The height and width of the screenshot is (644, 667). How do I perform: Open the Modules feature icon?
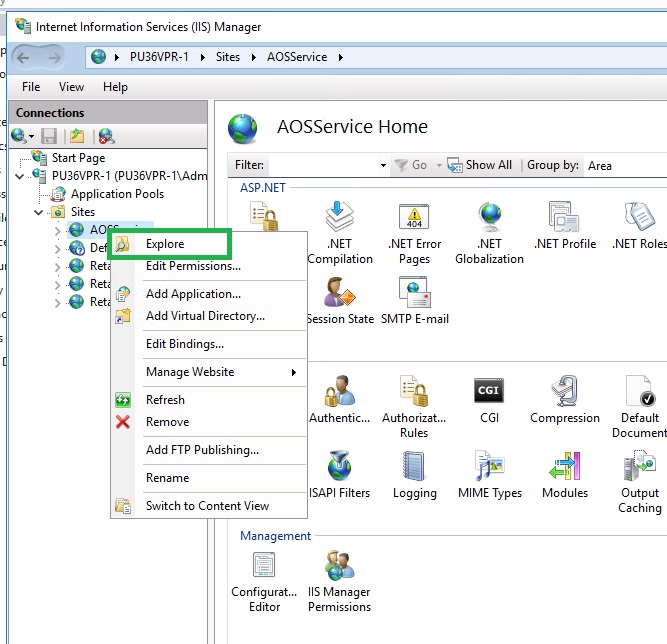click(x=564, y=467)
